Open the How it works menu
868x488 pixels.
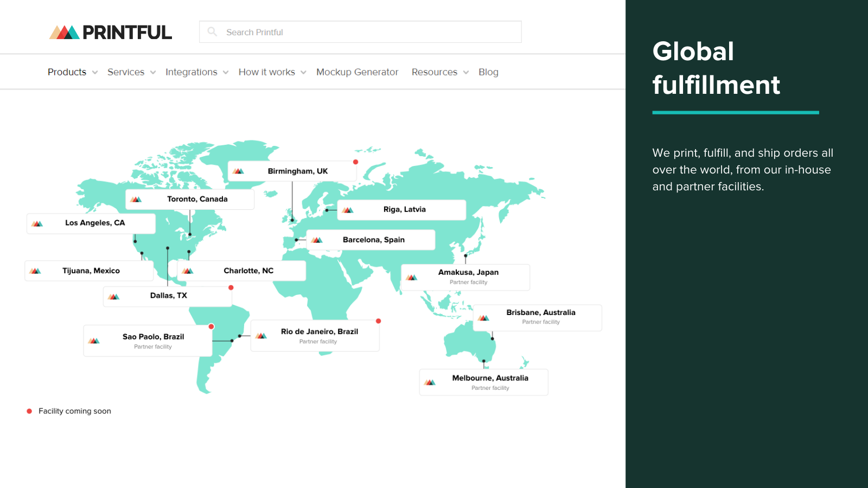(x=267, y=72)
